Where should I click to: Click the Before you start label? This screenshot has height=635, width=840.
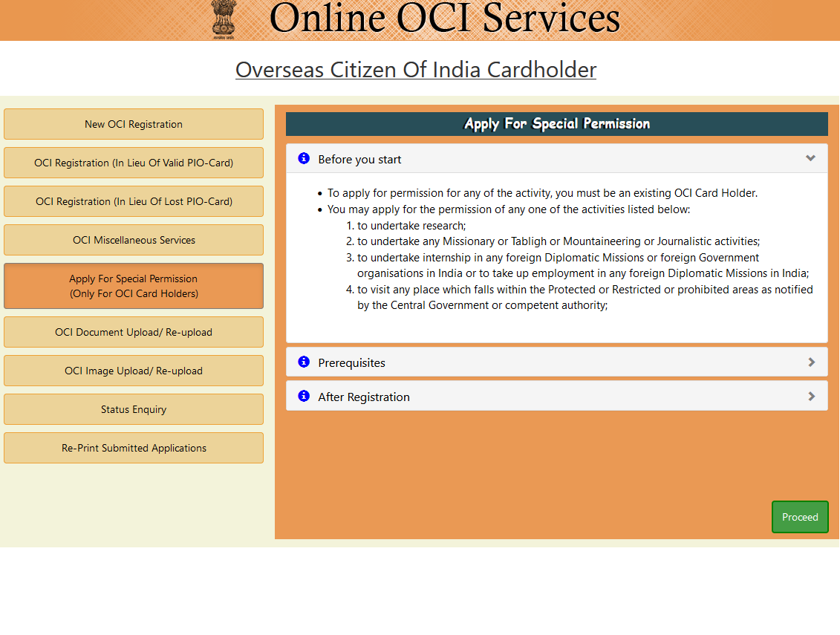(359, 160)
